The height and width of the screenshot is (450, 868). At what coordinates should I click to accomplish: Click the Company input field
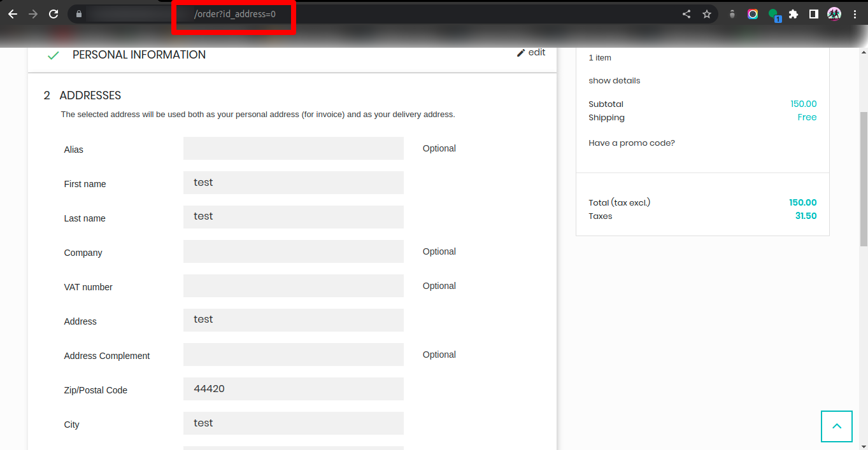[294, 251]
